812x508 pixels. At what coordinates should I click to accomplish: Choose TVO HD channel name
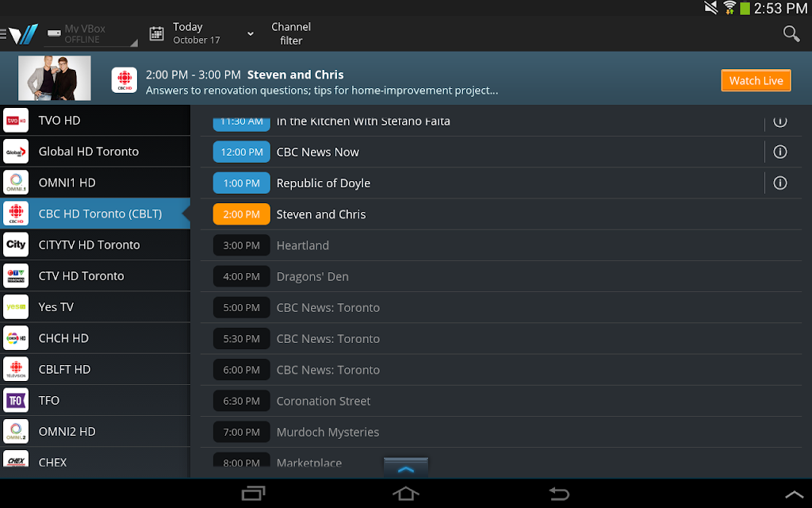point(59,121)
